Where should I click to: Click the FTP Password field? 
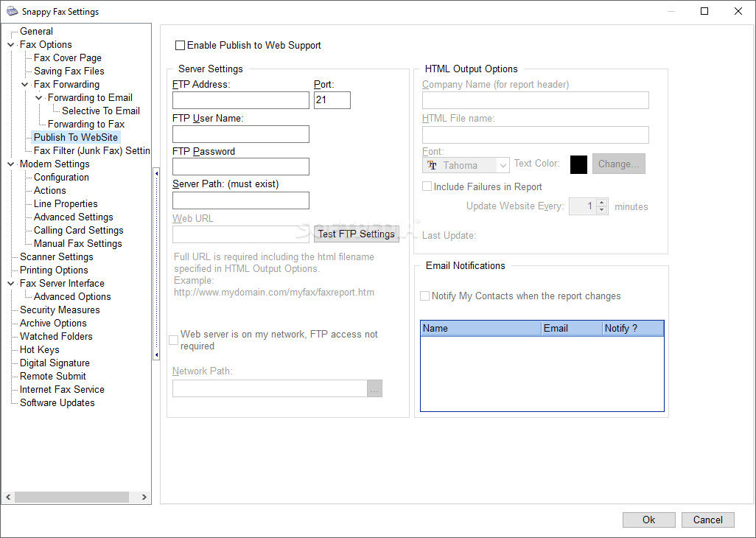(x=241, y=167)
